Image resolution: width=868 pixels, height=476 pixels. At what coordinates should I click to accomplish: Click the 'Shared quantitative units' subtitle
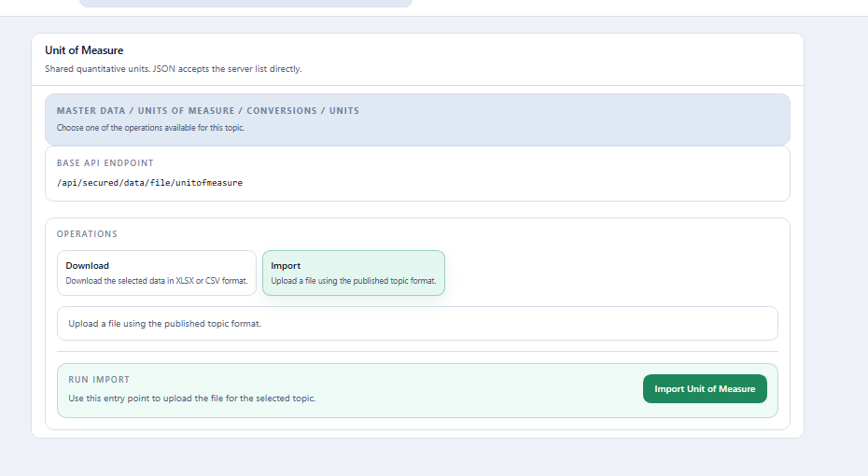click(x=174, y=69)
